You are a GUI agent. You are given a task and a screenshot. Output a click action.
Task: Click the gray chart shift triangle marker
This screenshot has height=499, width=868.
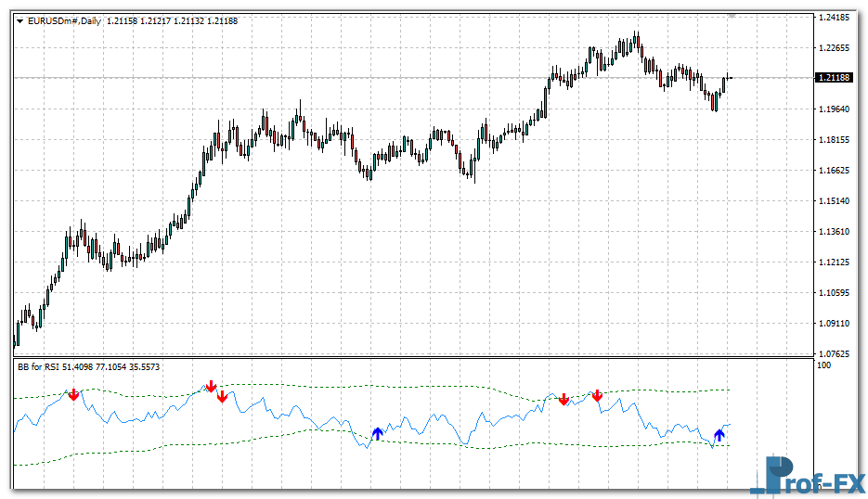click(732, 16)
